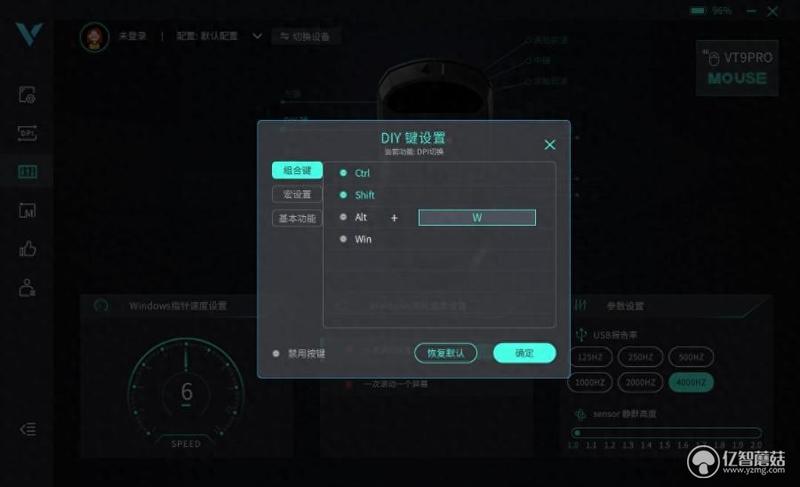Select the 组合键 tab
Image resolution: width=800 pixels, height=487 pixels.
297,170
